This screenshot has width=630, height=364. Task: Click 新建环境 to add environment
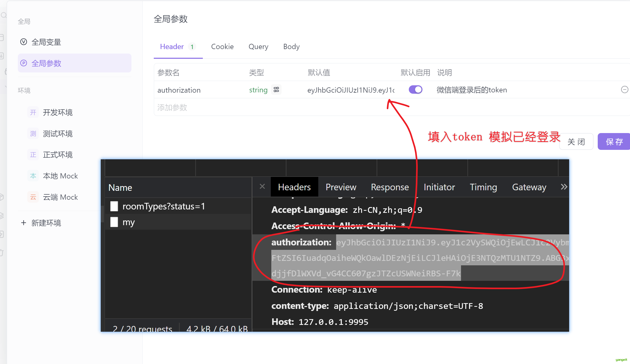46,223
